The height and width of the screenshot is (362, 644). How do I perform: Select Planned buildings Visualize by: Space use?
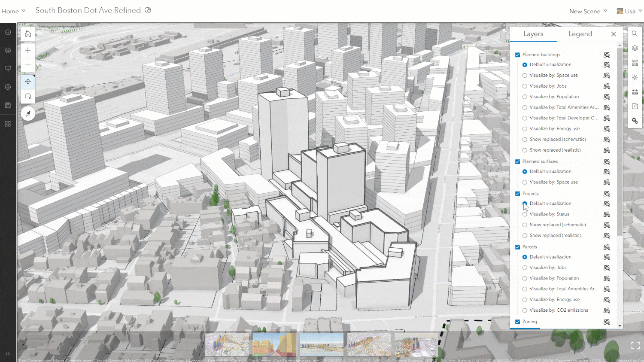(525, 76)
